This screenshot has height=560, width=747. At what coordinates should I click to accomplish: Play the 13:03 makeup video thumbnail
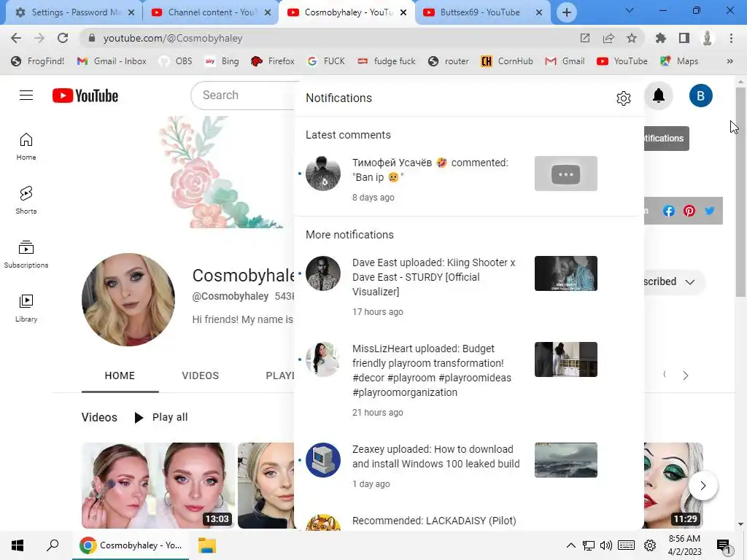(158, 486)
